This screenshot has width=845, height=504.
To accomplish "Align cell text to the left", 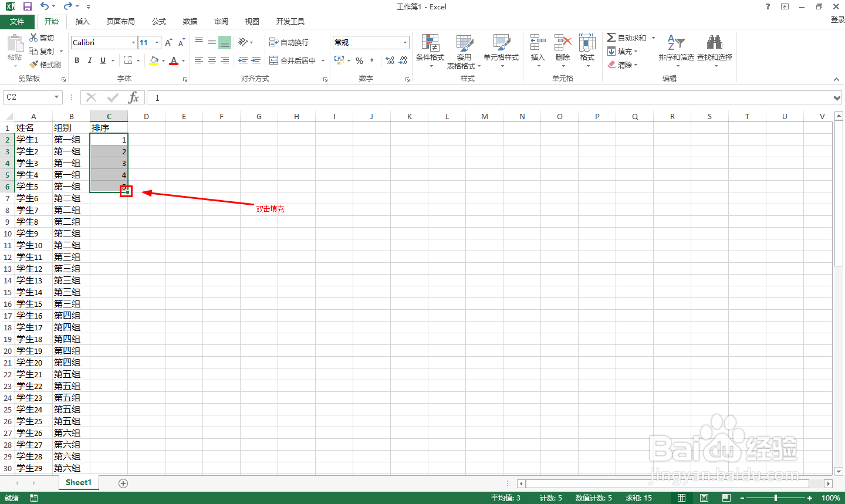I will [x=199, y=60].
